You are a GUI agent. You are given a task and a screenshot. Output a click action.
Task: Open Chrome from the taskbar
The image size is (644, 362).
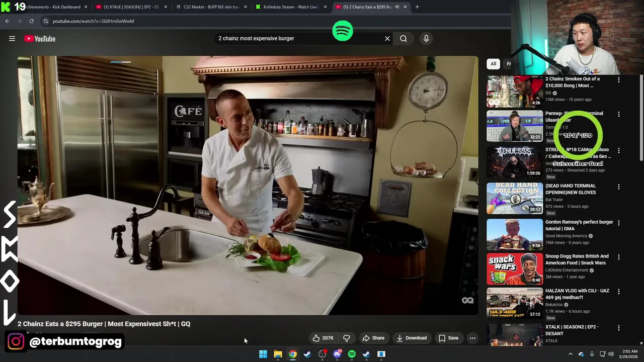292,354
